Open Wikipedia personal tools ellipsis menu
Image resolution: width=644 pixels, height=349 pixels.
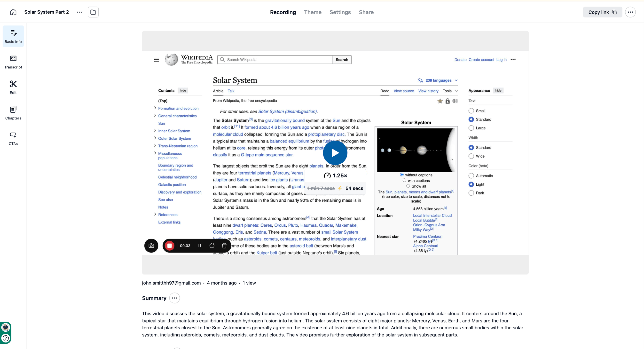(513, 60)
